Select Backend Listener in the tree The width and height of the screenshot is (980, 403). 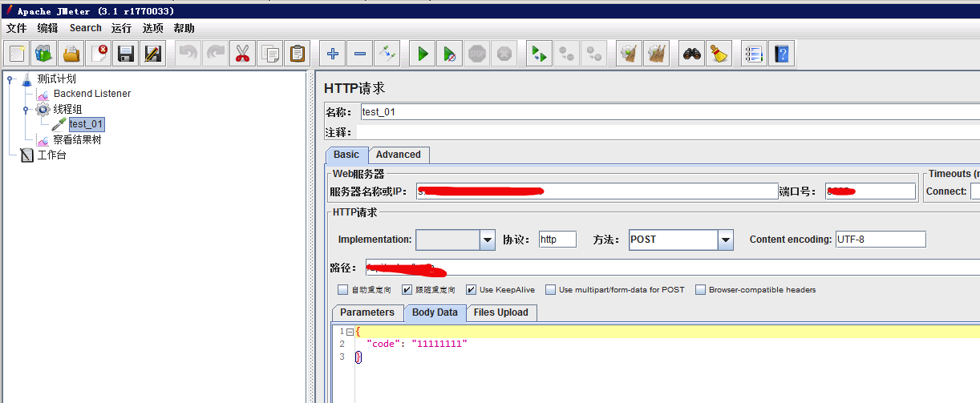pos(91,94)
